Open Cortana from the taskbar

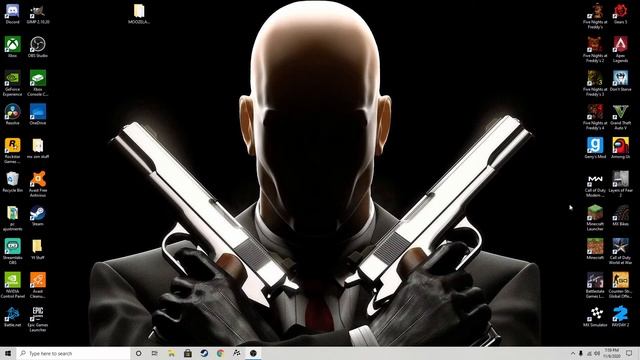pos(138,353)
